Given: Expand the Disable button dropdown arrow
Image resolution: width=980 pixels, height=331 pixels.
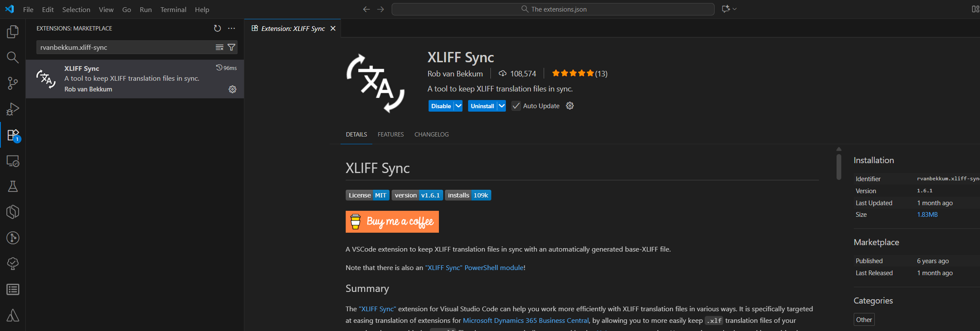Looking at the screenshot, I should click(458, 106).
